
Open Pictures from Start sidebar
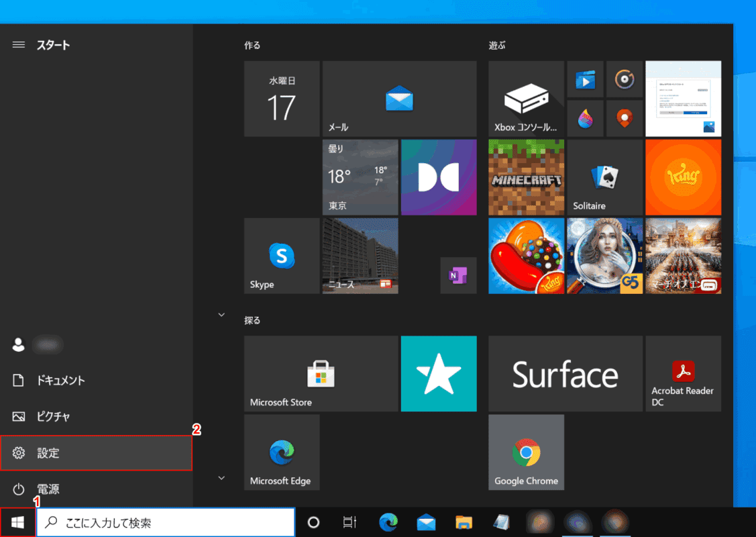click(x=97, y=416)
